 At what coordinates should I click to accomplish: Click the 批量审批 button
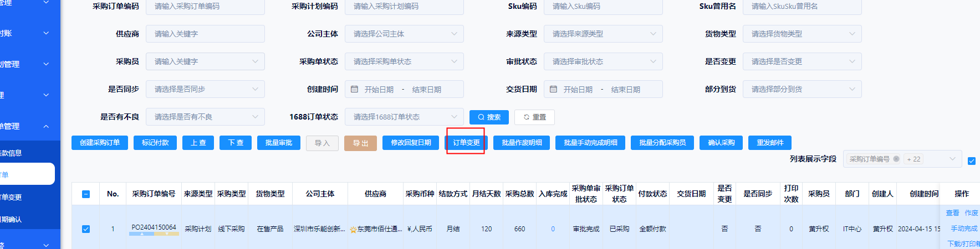(x=279, y=143)
